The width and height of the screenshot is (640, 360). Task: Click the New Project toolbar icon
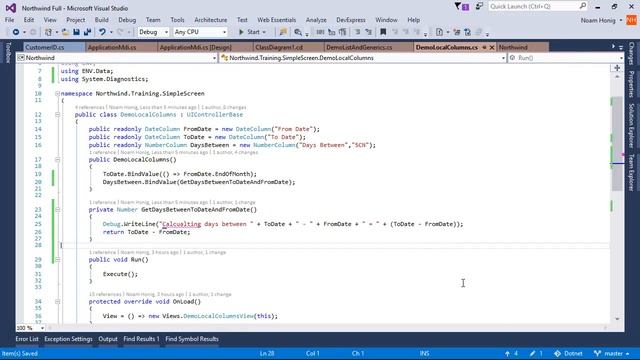[x=48, y=32]
